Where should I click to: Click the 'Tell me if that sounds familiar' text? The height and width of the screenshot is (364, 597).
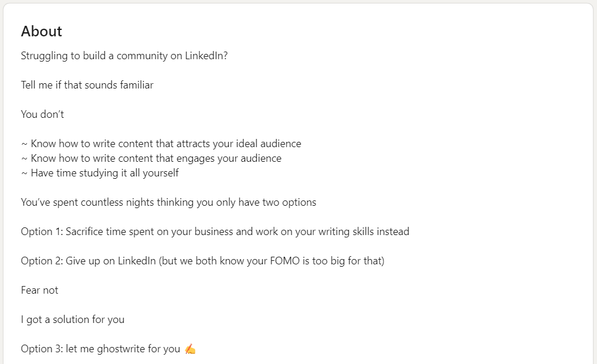pyautogui.click(x=87, y=85)
